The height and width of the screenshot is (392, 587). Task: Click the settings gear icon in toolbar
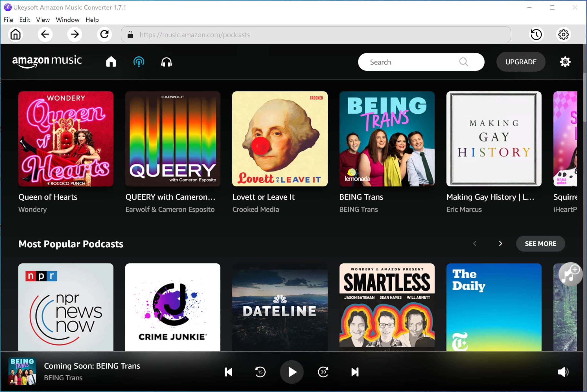click(563, 34)
